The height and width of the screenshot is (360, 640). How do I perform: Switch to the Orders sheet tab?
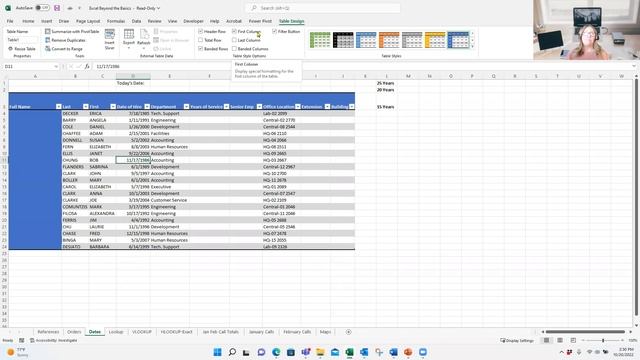74,332
